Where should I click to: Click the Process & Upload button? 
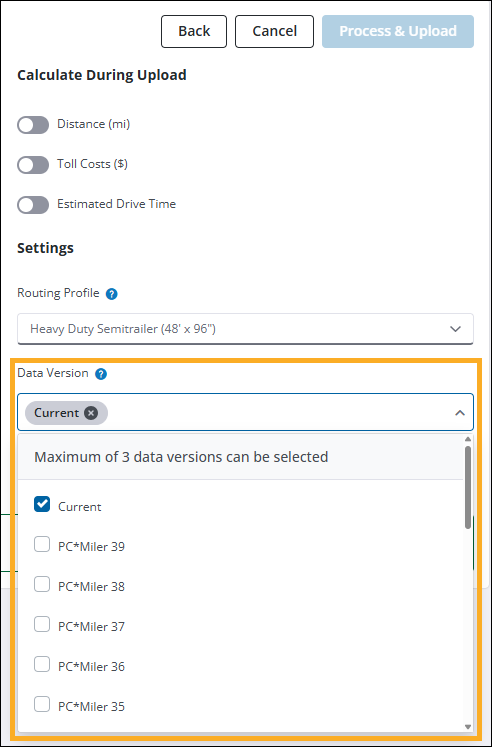398,31
